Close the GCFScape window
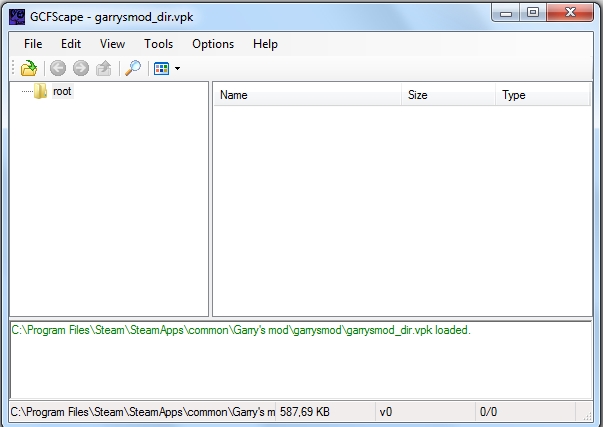603x427 pixels. pos(570,13)
